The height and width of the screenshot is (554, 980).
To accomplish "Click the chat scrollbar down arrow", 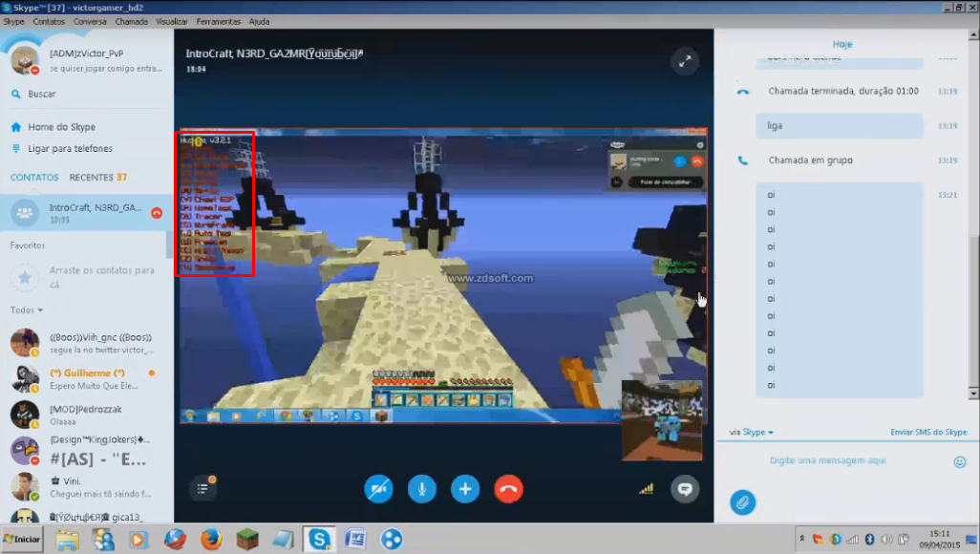I will pyautogui.click(x=973, y=394).
